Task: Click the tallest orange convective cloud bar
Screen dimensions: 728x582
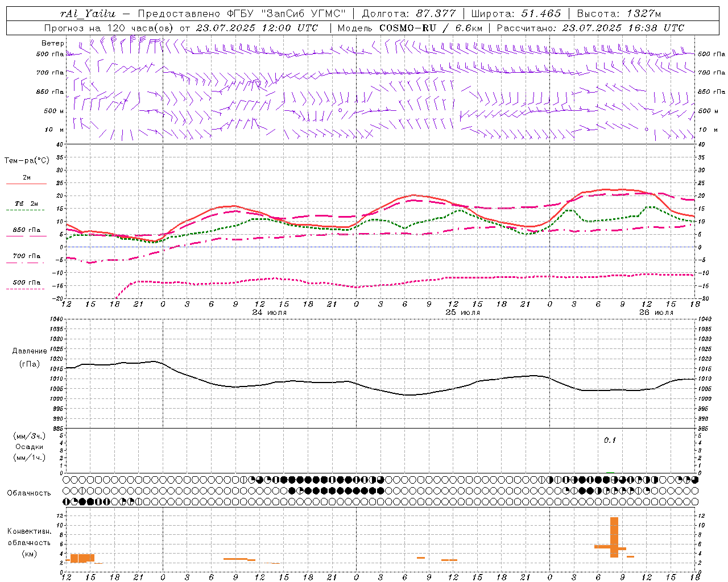Action: 614,537
